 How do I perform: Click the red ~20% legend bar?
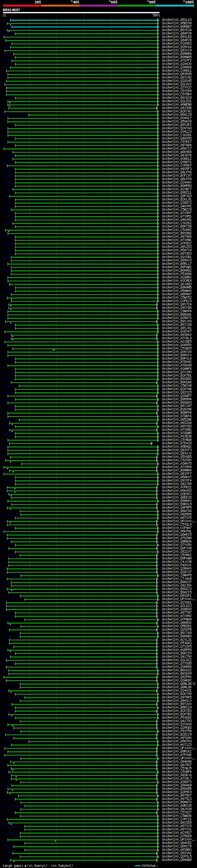click(x=22, y=6)
